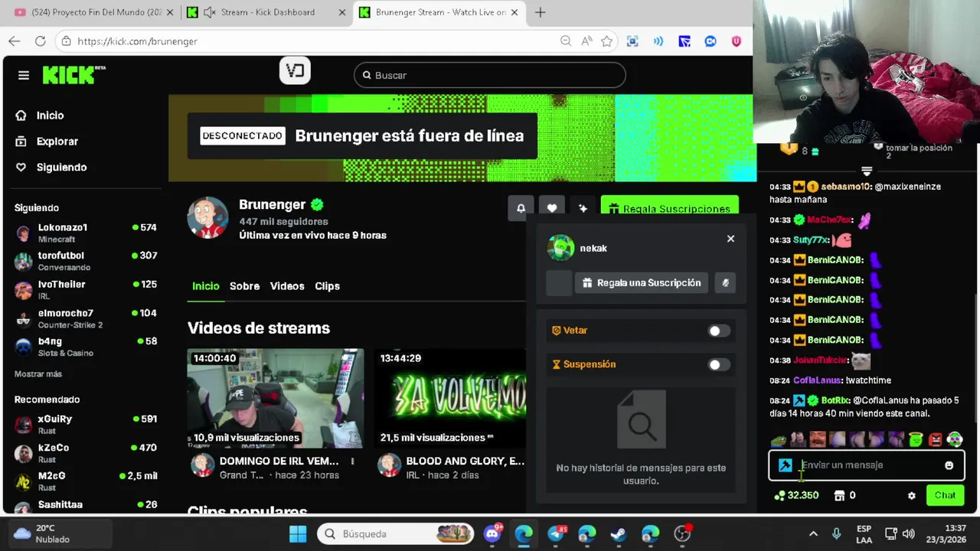This screenshot has height=551, width=980.
Task: Click CoflaLanus username in chat
Action: [x=817, y=380]
